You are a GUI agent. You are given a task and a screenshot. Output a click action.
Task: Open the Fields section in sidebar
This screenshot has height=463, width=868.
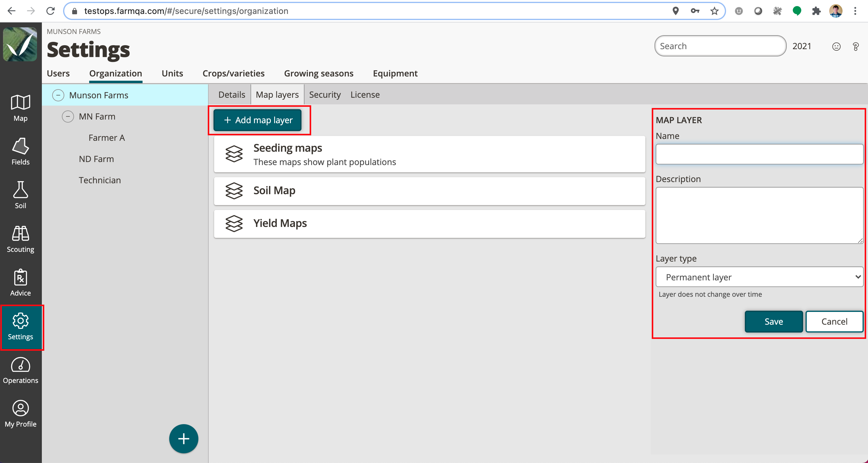point(21,152)
